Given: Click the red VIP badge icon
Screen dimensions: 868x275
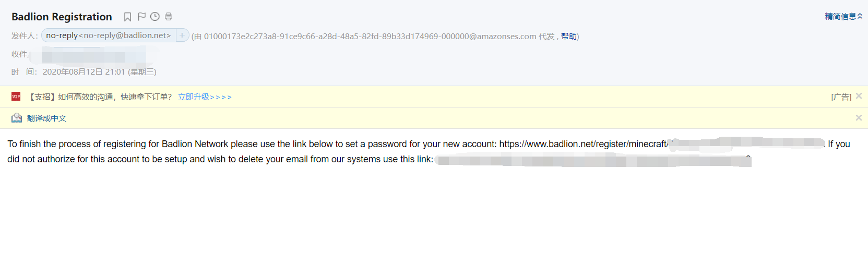Looking at the screenshot, I should (16, 97).
